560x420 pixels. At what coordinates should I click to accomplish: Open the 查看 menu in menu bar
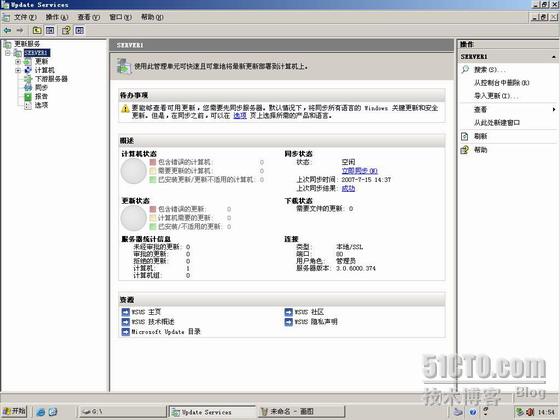89,17
